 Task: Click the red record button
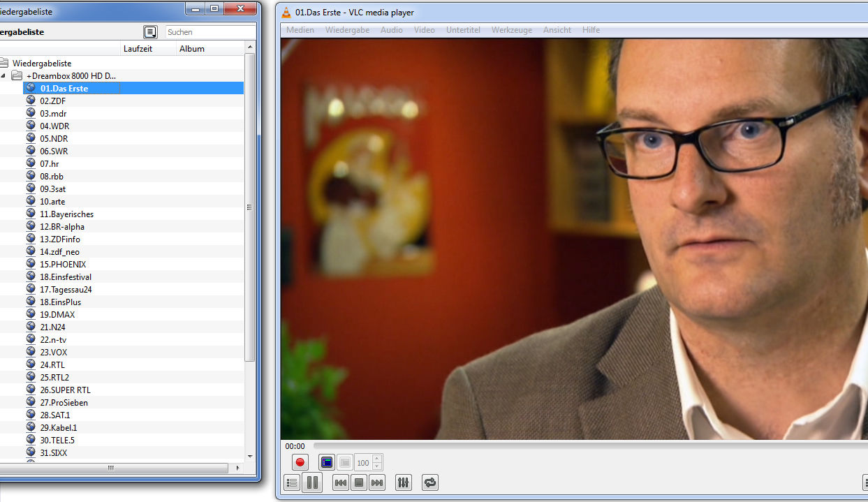(x=300, y=462)
